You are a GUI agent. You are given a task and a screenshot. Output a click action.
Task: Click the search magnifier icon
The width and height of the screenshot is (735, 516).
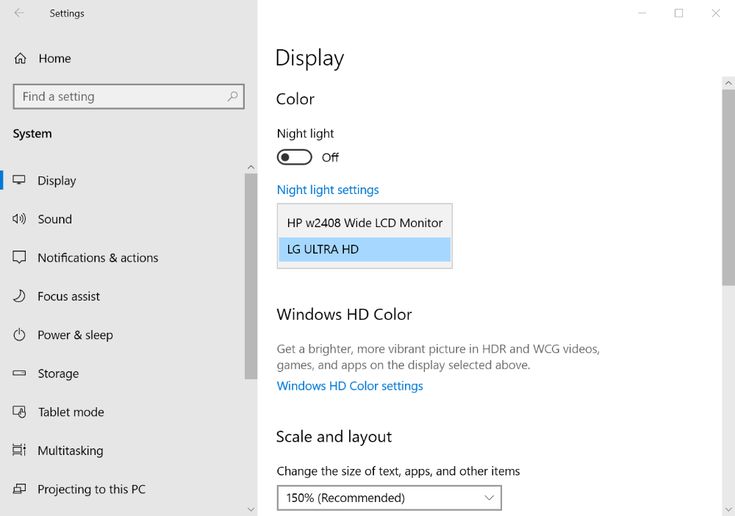pos(232,97)
